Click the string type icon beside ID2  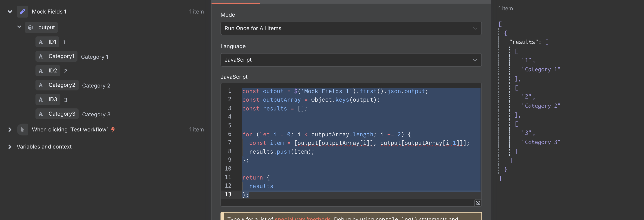click(x=41, y=71)
